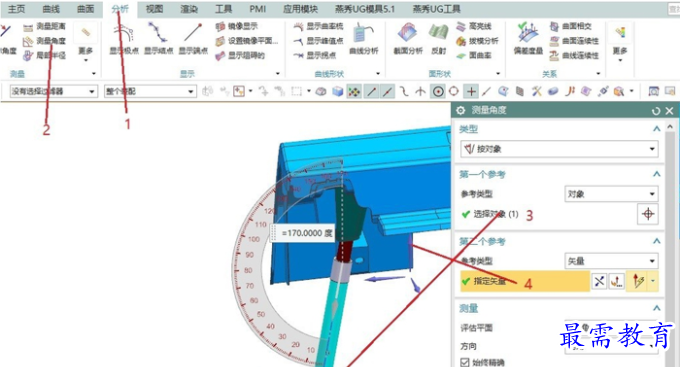Click the 显示组碍的 command
Viewport: 681px width, 367px height.
point(240,56)
